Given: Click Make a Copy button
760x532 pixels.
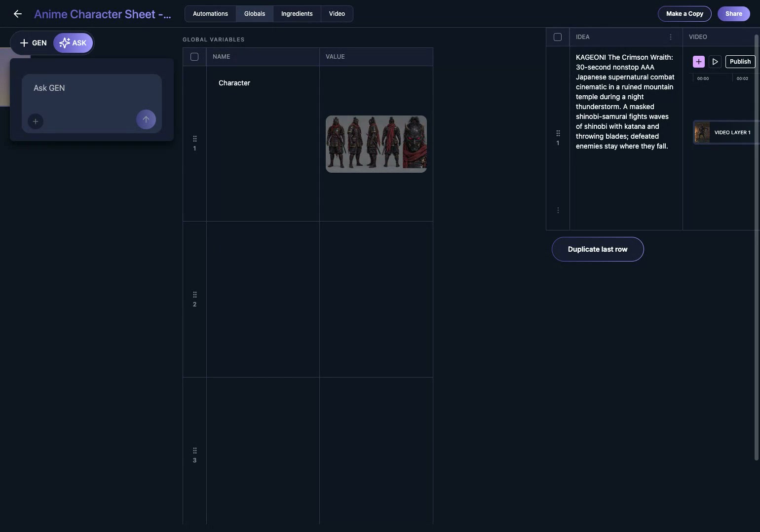Looking at the screenshot, I should tap(684, 14).
